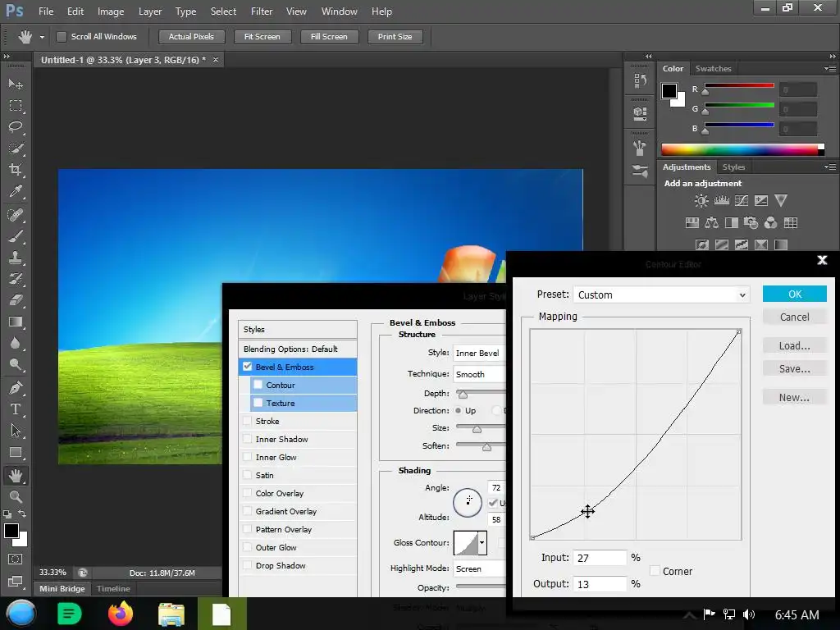Expand the toolbox panel arrows
840x630 pixels.
coord(7,57)
